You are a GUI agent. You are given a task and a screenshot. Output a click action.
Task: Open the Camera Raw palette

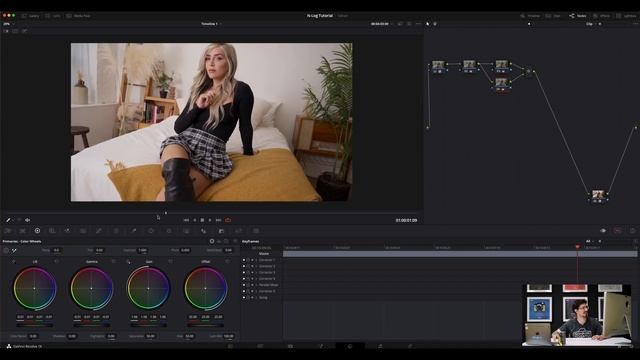click(x=8, y=231)
